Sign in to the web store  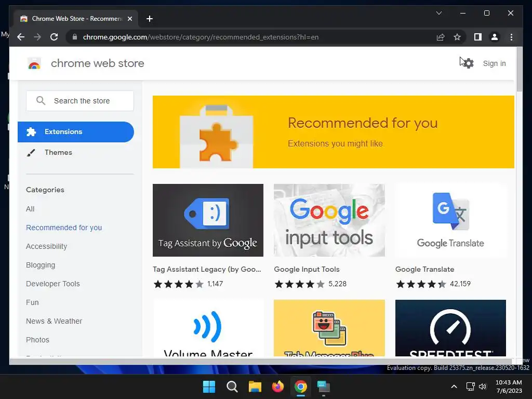pyautogui.click(x=494, y=63)
